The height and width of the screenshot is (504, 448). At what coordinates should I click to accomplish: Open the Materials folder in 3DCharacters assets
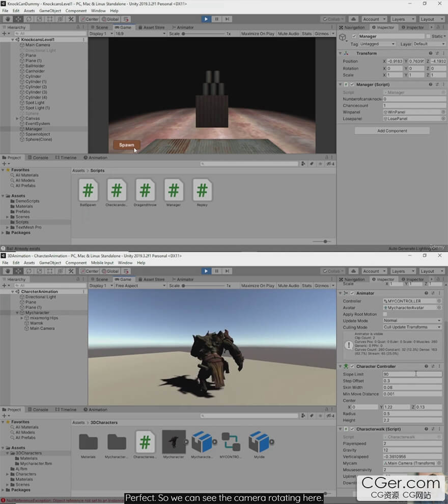pyautogui.click(x=88, y=444)
